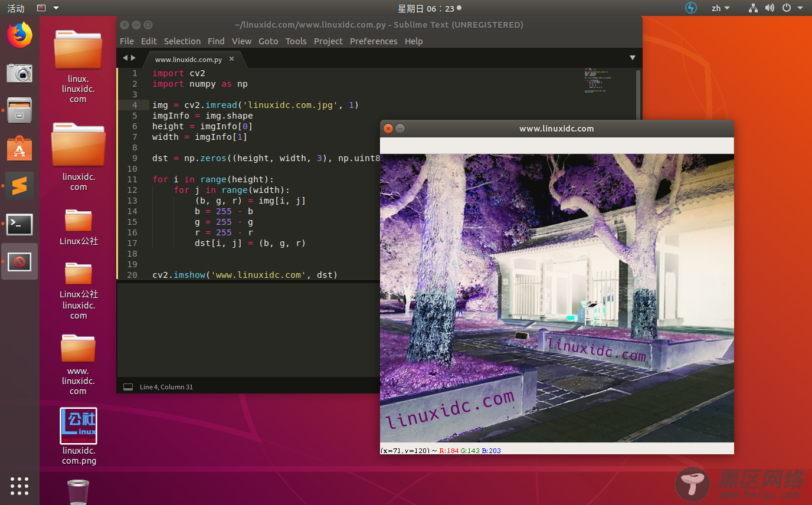Close the www.linuxidc.com image window
This screenshot has width=812, height=505.
[388, 128]
